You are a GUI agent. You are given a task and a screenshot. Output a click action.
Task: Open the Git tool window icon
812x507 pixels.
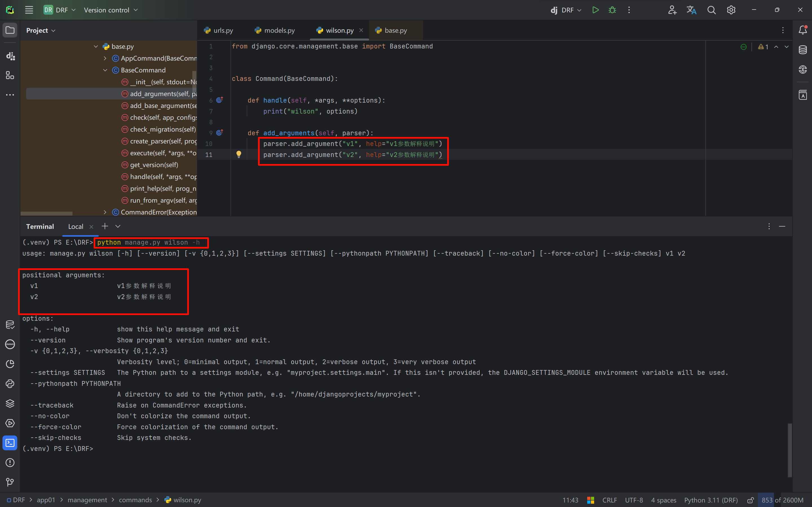coord(10,482)
